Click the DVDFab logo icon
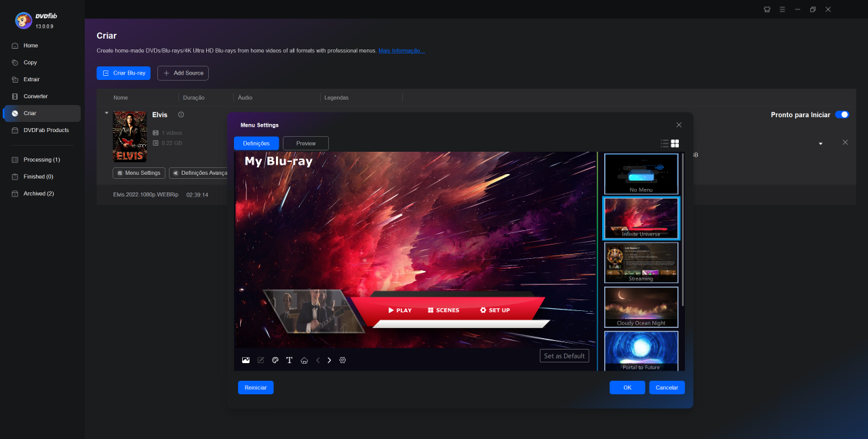This screenshot has width=868, height=439. click(x=24, y=20)
